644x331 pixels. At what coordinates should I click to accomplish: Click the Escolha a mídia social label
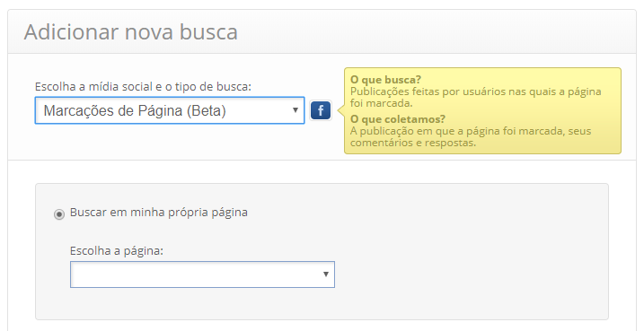point(143,87)
